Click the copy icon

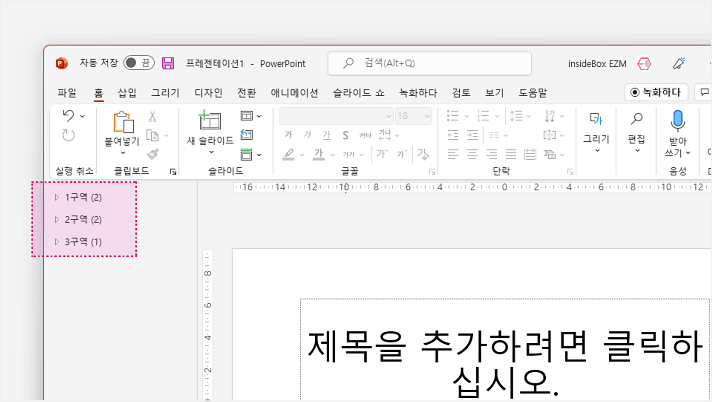[x=153, y=135]
